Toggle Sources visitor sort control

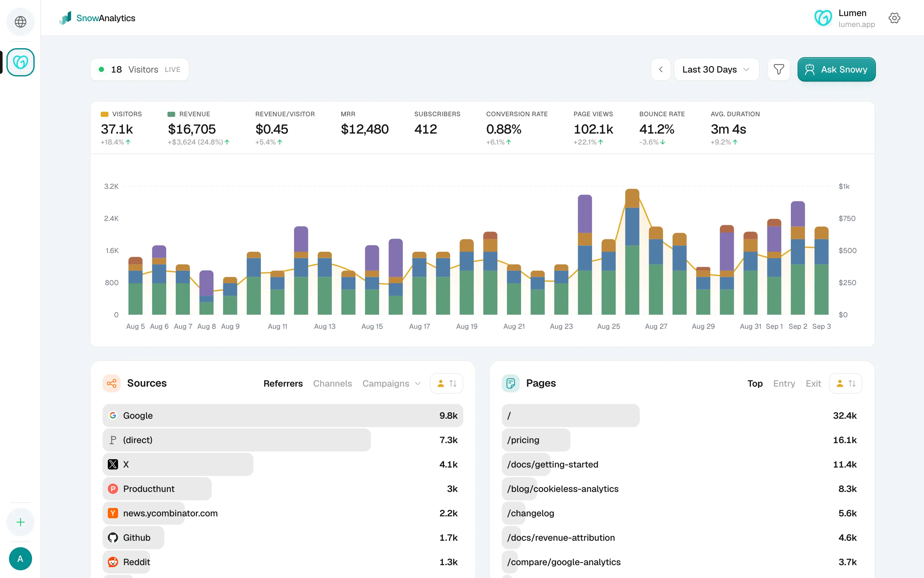click(446, 383)
